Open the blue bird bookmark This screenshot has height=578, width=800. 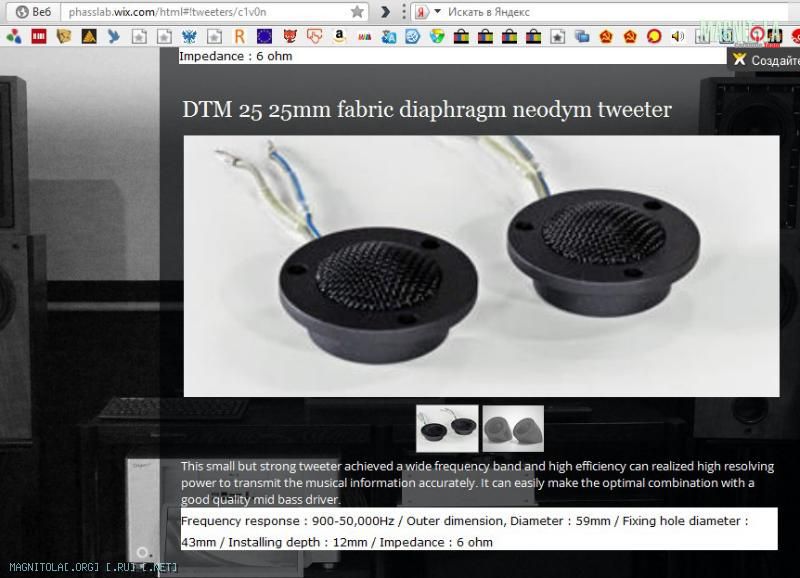[114, 36]
